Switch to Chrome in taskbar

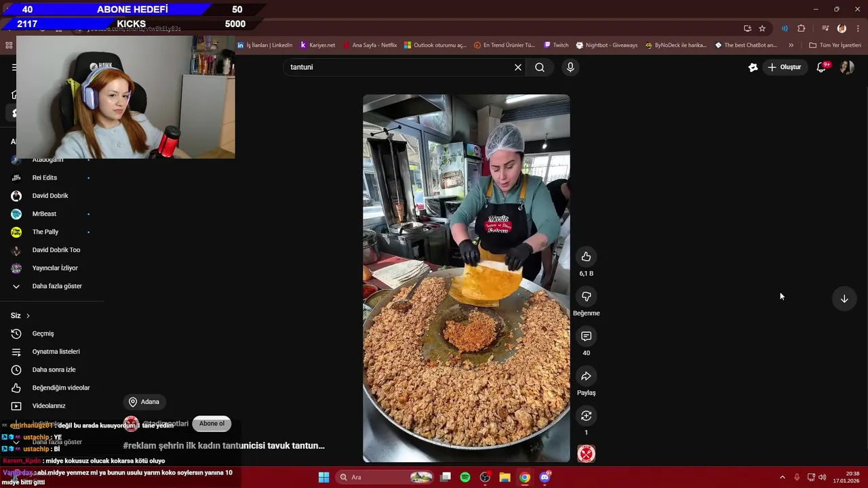525,477
